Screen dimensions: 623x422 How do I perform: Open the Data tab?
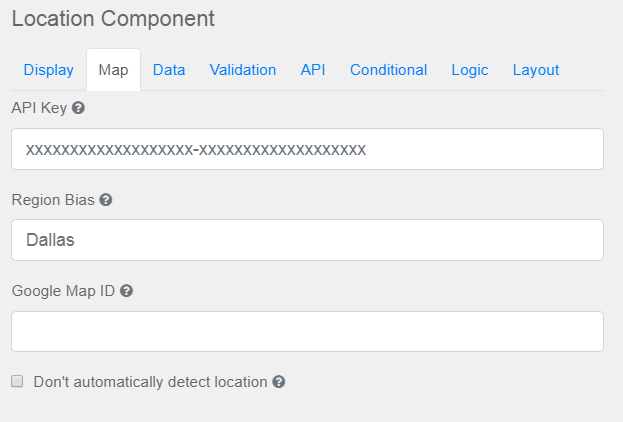[x=169, y=70]
